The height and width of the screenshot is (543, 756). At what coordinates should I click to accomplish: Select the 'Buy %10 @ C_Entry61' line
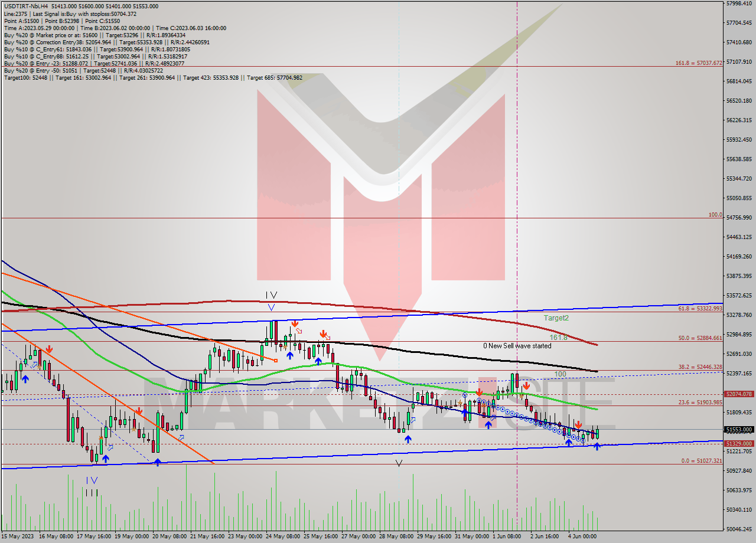coord(97,49)
